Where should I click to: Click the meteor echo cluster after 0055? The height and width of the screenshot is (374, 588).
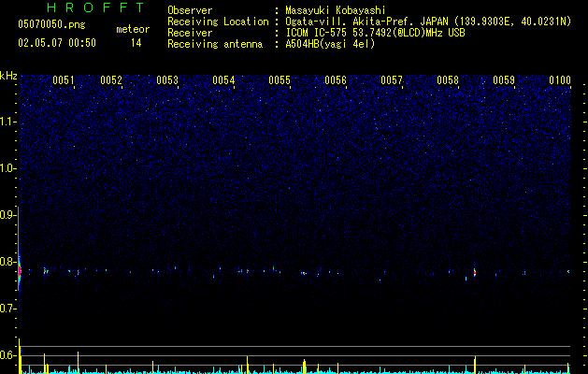click(x=304, y=273)
